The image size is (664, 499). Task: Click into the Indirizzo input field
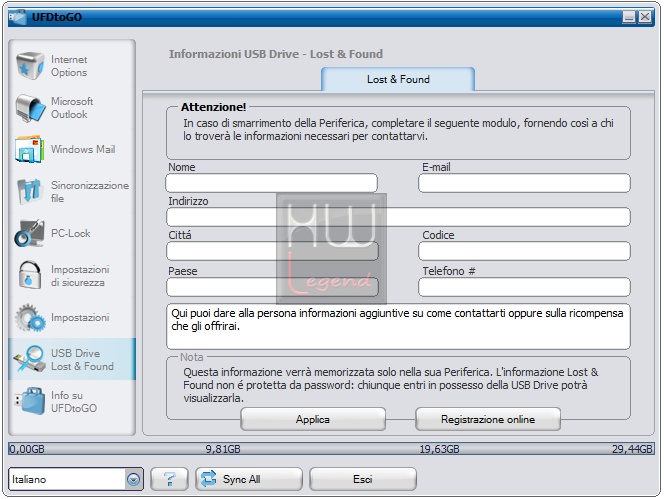point(398,217)
